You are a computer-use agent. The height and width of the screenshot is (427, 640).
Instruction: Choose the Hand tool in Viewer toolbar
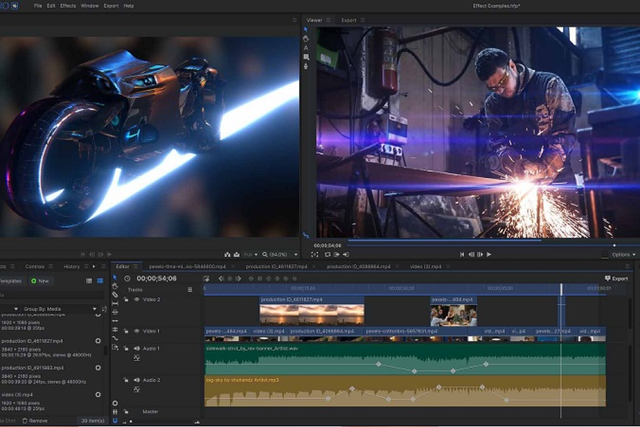click(306, 39)
